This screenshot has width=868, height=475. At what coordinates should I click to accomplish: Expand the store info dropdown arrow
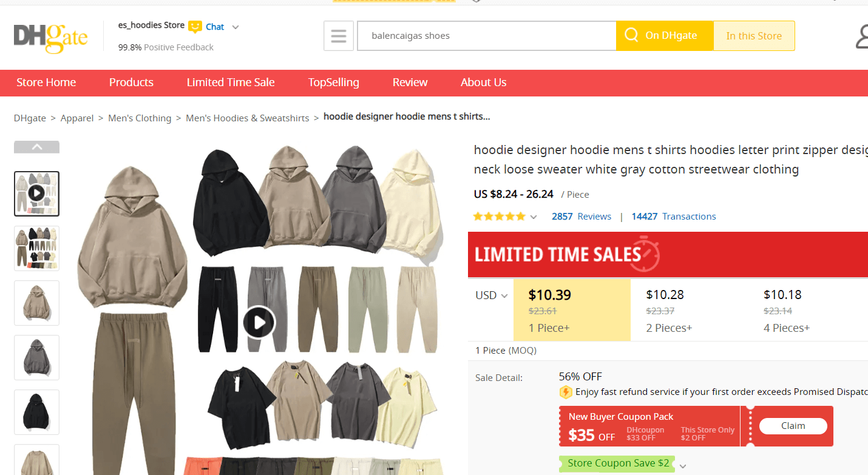236,27
